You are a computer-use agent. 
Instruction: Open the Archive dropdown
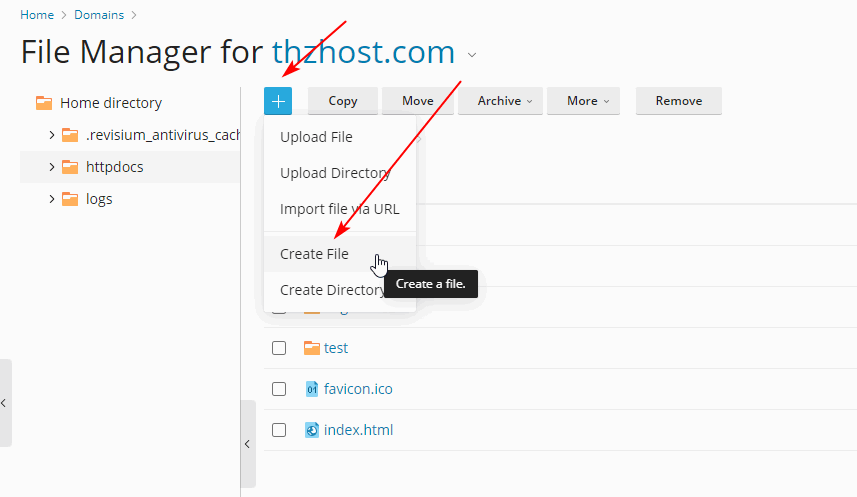click(x=500, y=101)
